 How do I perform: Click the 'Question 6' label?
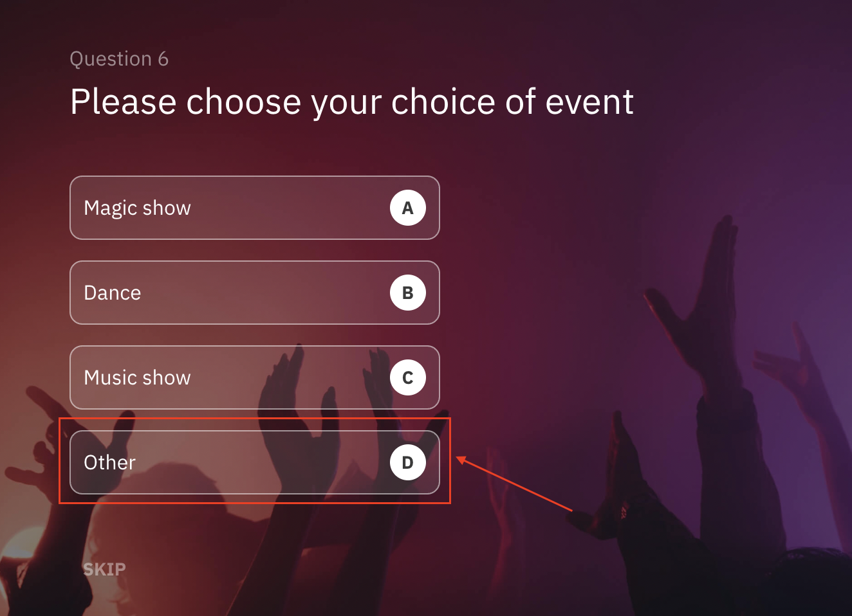coord(119,59)
